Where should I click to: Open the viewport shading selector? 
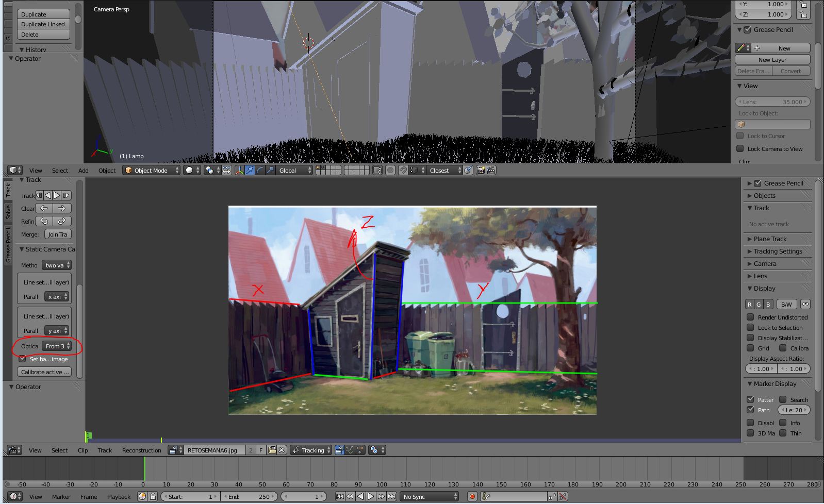click(192, 170)
